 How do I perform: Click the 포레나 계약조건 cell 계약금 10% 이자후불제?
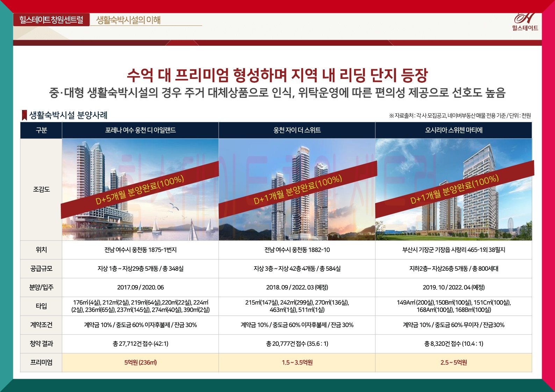pyautogui.click(x=140, y=325)
